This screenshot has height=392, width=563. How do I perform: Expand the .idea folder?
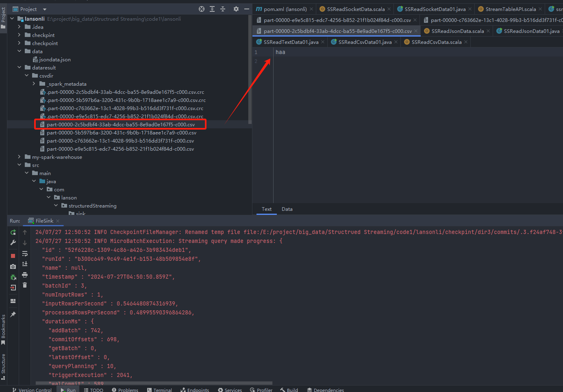click(x=19, y=27)
